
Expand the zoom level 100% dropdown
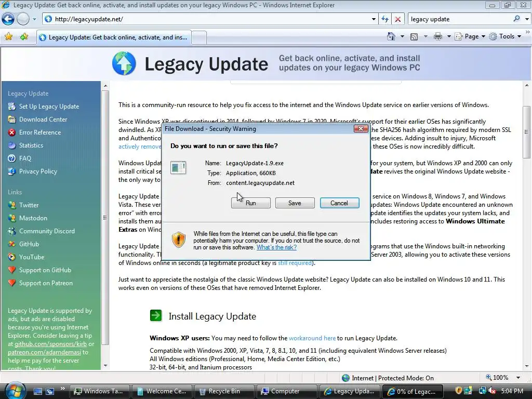pos(518,378)
